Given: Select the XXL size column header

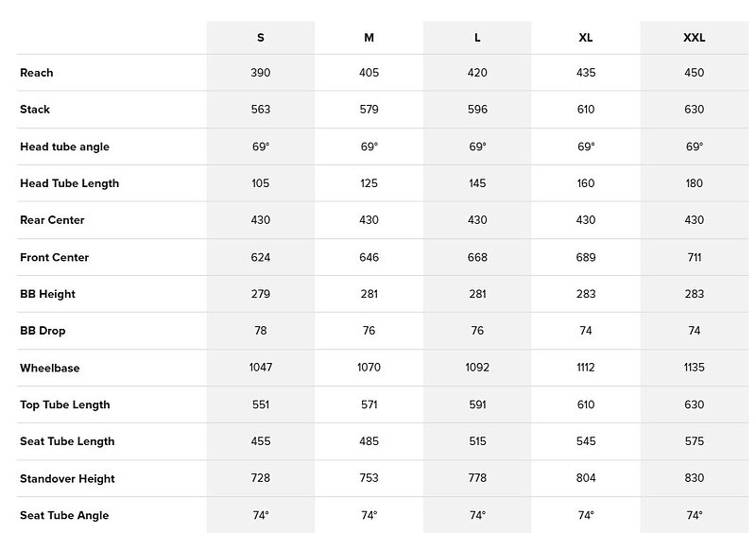Looking at the screenshot, I should coord(695,38).
